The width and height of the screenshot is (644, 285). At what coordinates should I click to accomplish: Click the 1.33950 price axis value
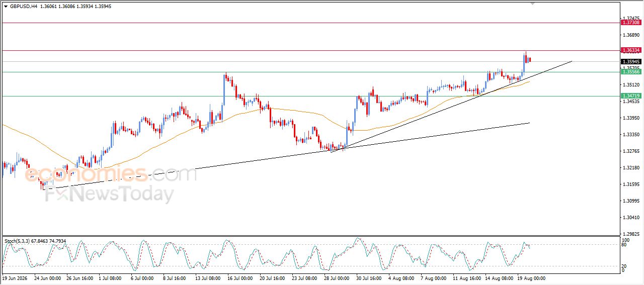[x=631, y=118]
